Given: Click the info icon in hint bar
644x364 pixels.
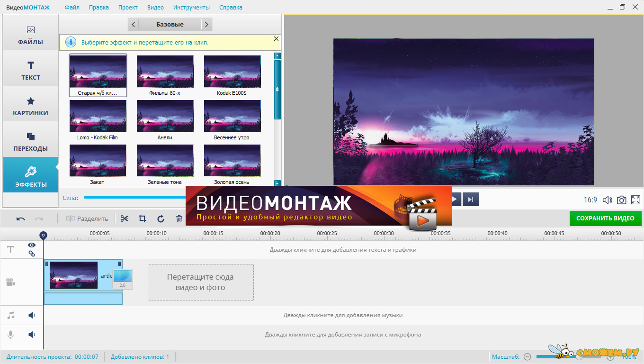Looking at the screenshot, I should pos(70,42).
